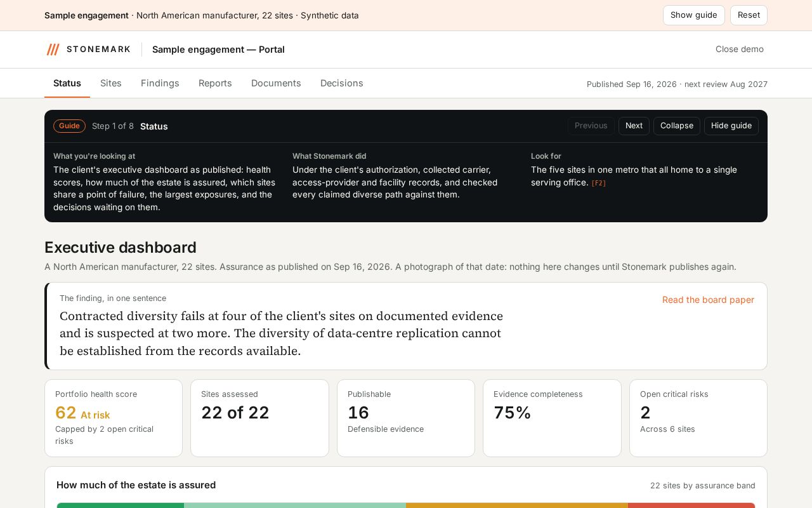Click 'The finding, in one sentence' label
Image resolution: width=812 pixels, height=508 pixels.
click(x=113, y=298)
